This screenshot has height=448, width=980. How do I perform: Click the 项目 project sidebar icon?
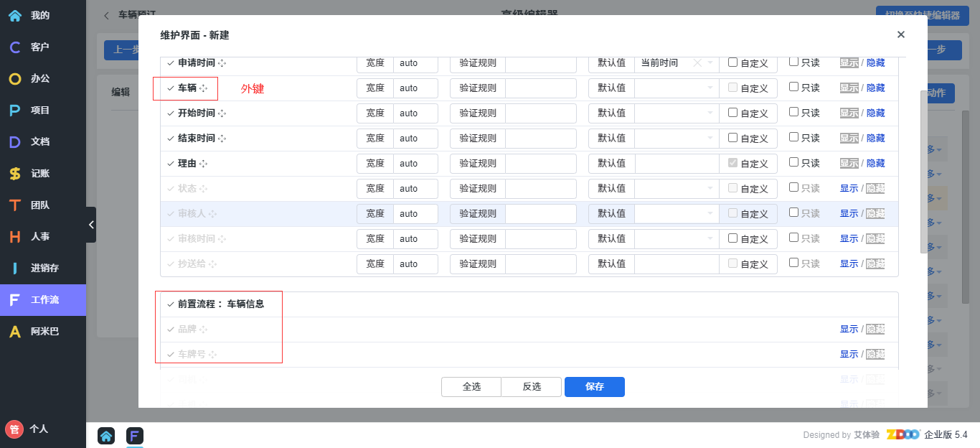15,111
